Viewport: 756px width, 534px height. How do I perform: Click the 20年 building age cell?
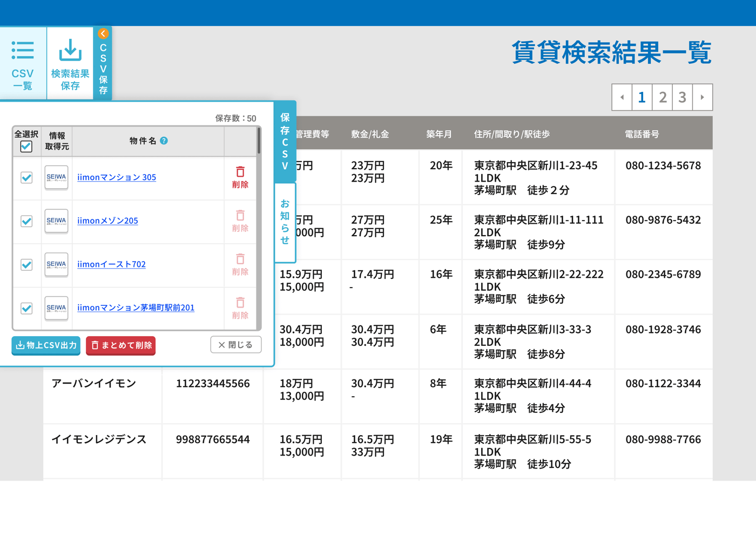pos(441,166)
